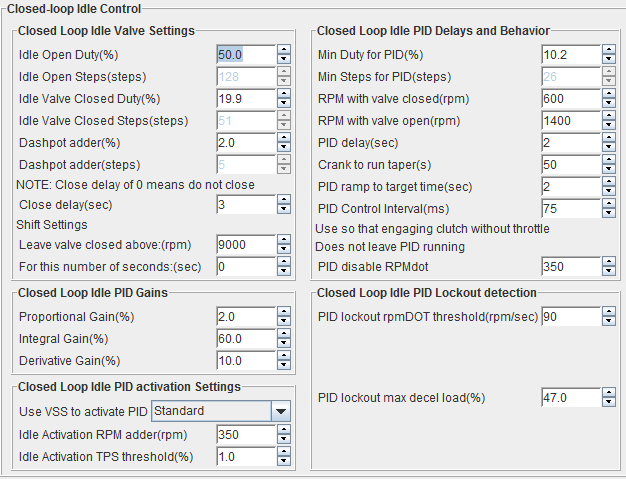This screenshot has height=479, width=626.
Task: Decrease Idle Activation TPS threshold value
Action: tap(283, 461)
